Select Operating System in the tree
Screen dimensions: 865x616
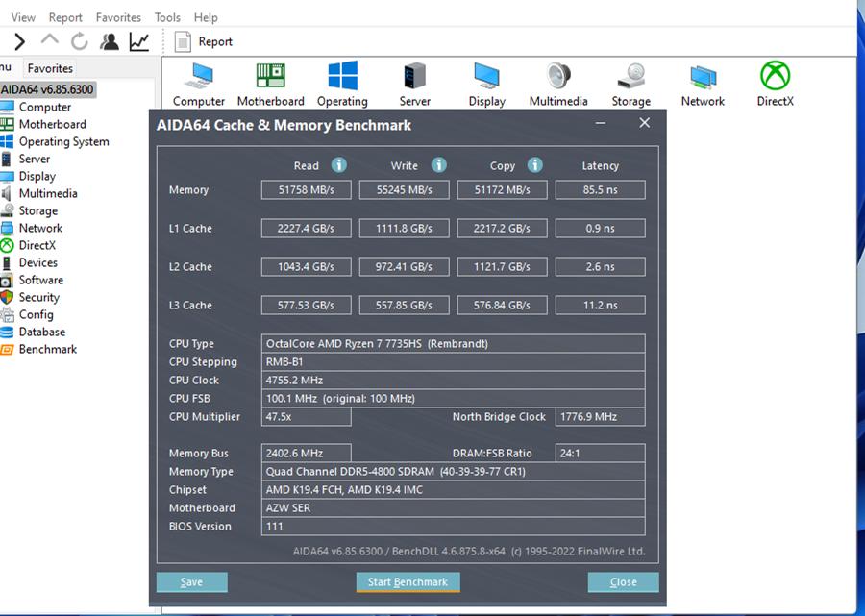click(63, 141)
